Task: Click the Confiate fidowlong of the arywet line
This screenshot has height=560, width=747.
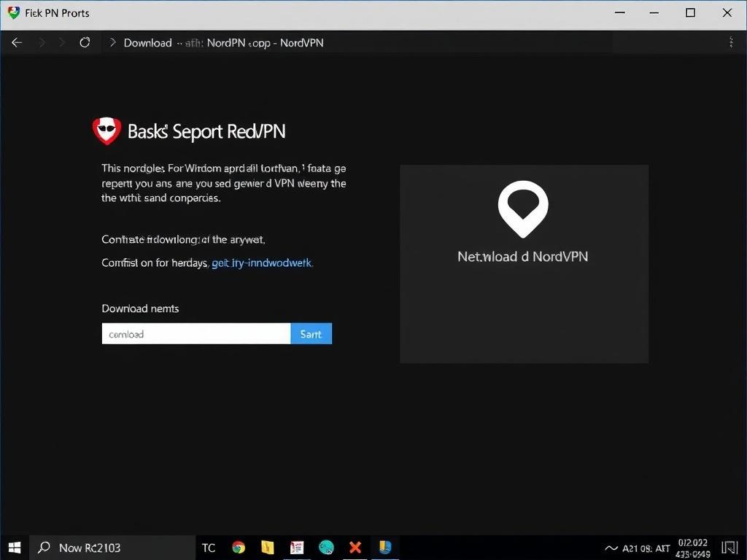Action: pos(183,239)
